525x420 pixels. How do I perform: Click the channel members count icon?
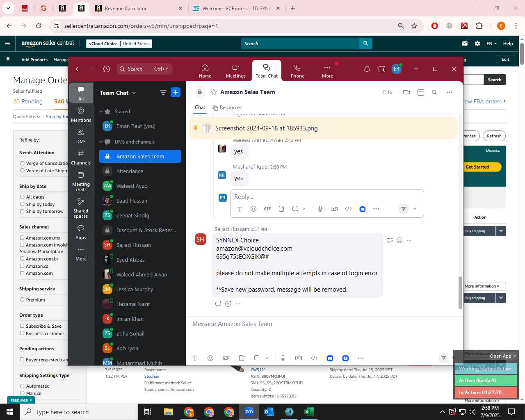(387, 92)
